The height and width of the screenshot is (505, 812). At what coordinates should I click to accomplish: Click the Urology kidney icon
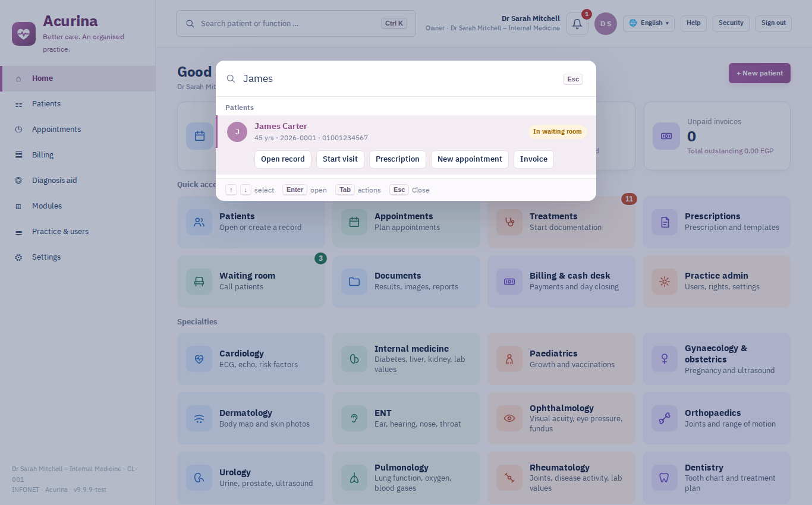(199, 478)
